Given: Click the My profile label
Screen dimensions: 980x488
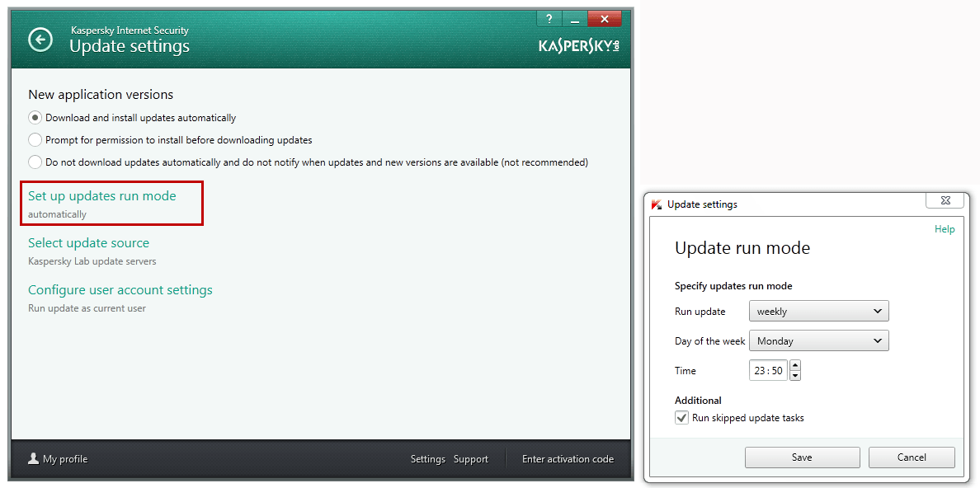Looking at the screenshot, I should pos(65,459).
